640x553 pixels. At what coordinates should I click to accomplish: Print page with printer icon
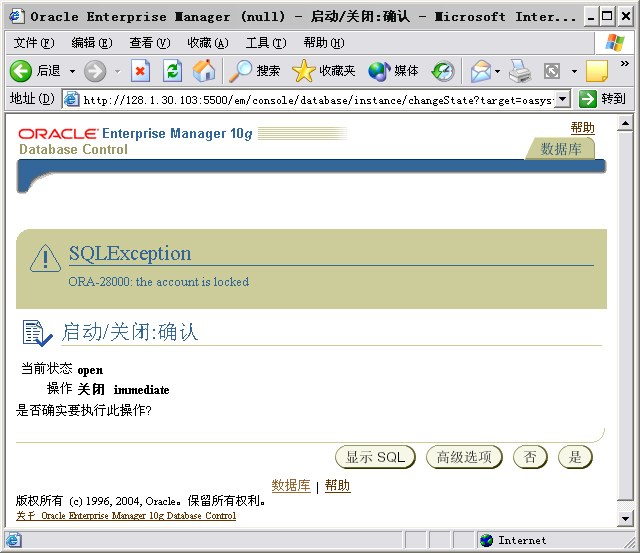[520, 71]
